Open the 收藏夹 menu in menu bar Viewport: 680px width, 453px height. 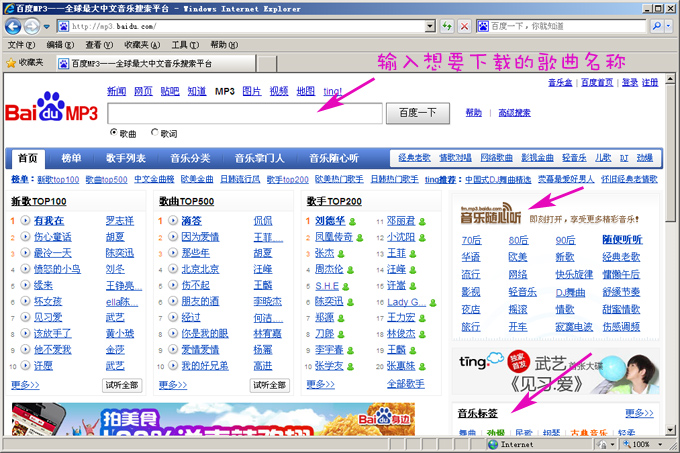[142, 45]
